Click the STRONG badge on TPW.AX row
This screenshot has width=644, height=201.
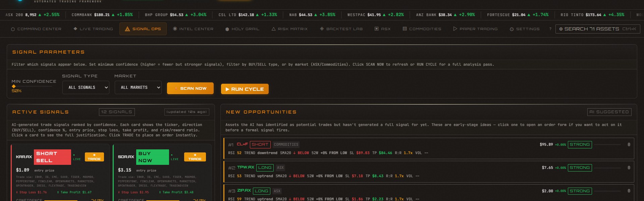tap(580, 167)
